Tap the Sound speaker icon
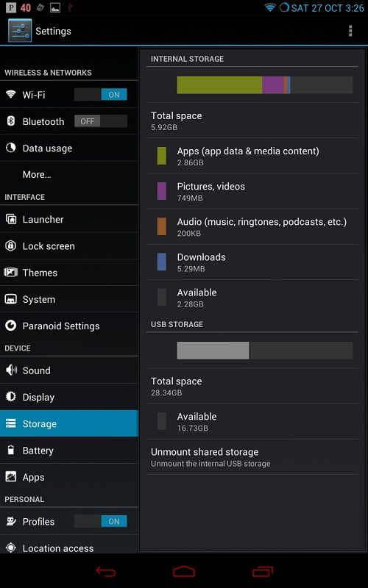368x588 pixels. click(x=11, y=370)
